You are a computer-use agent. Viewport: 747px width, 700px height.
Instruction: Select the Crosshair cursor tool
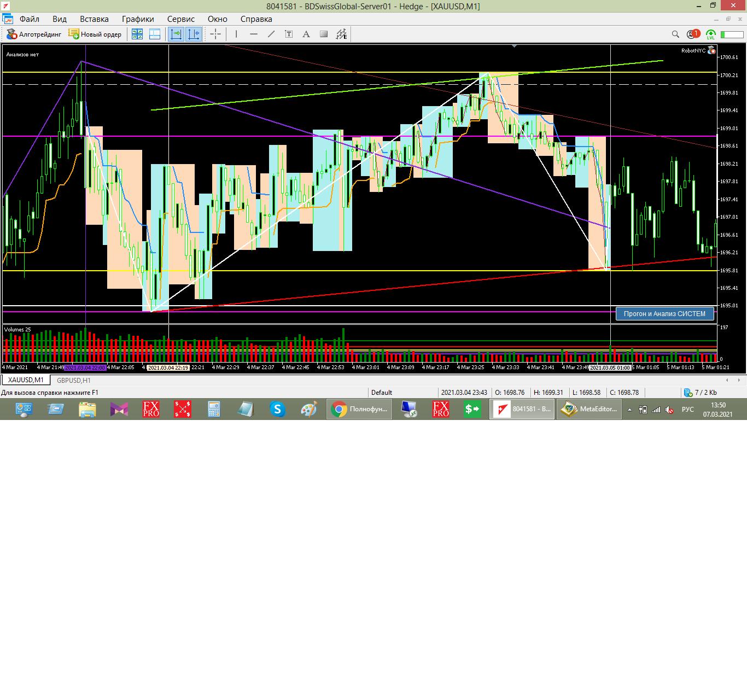[x=215, y=34]
